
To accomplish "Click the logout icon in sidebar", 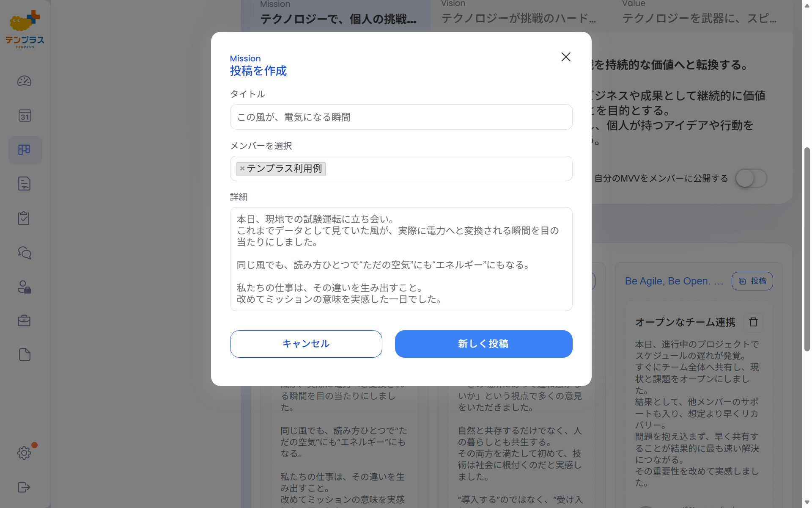I will pos(25,487).
